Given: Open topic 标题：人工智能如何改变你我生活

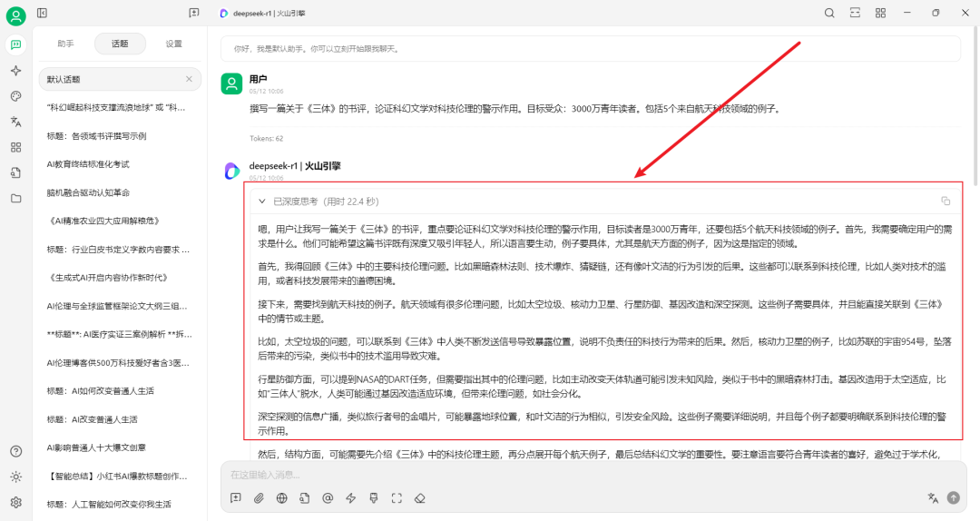Looking at the screenshot, I should pos(120,504).
